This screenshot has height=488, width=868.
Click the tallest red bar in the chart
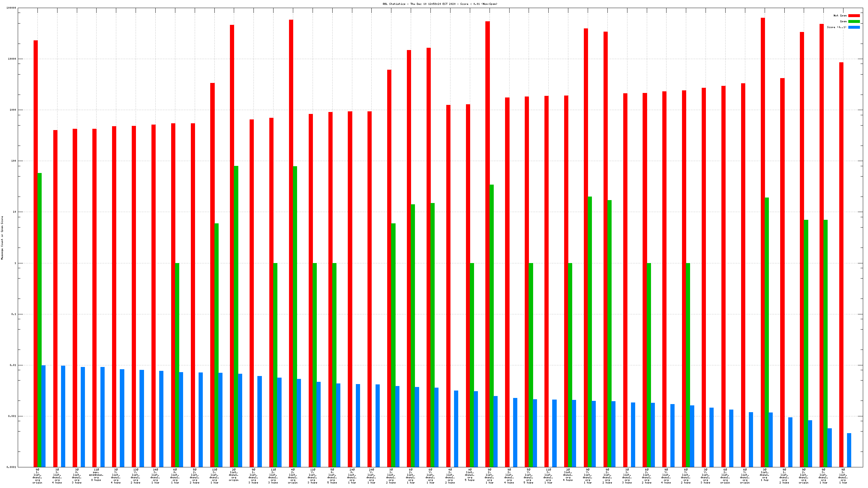tap(762, 236)
